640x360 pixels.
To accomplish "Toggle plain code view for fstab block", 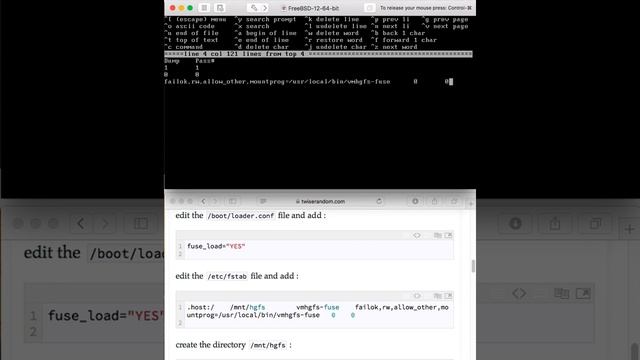I will click(x=417, y=296).
